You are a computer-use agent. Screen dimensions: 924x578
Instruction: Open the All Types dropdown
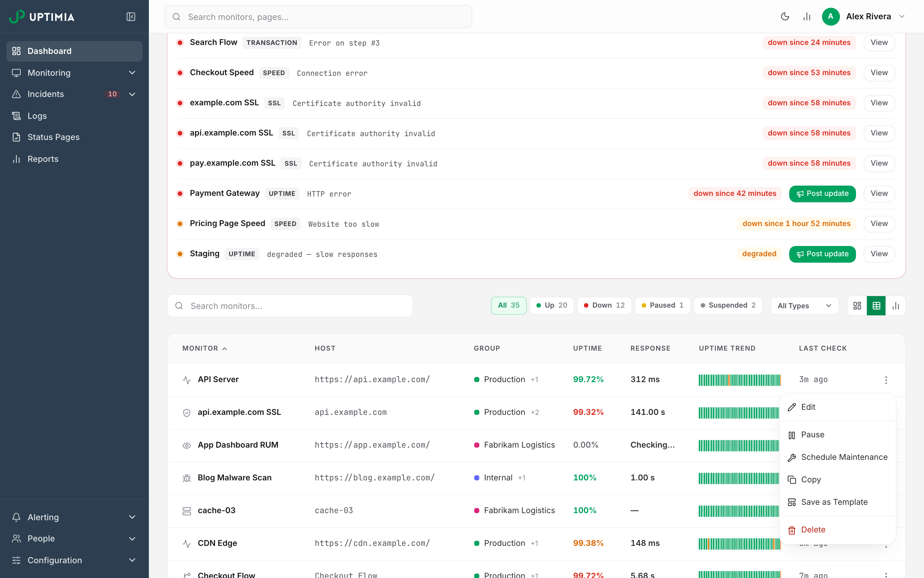(x=805, y=306)
